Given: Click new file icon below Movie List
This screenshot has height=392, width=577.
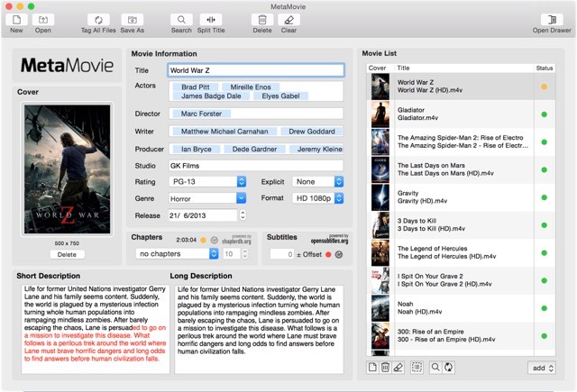Looking at the screenshot, I should coord(372,368).
